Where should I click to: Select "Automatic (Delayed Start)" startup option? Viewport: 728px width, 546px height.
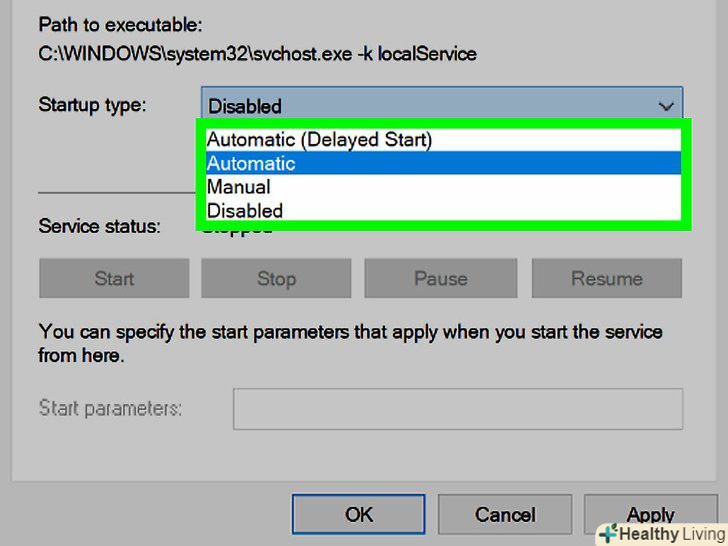pyautogui.click(x=320, y=140)
